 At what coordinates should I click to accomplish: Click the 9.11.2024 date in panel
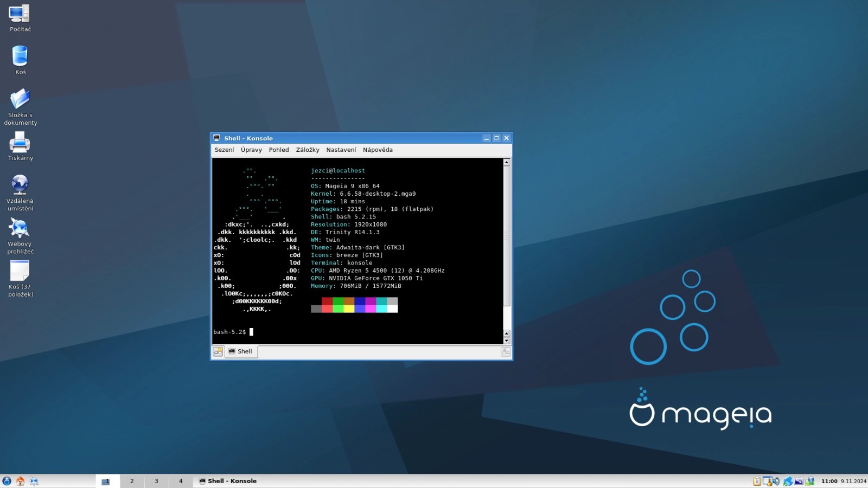tap(853, 481)
